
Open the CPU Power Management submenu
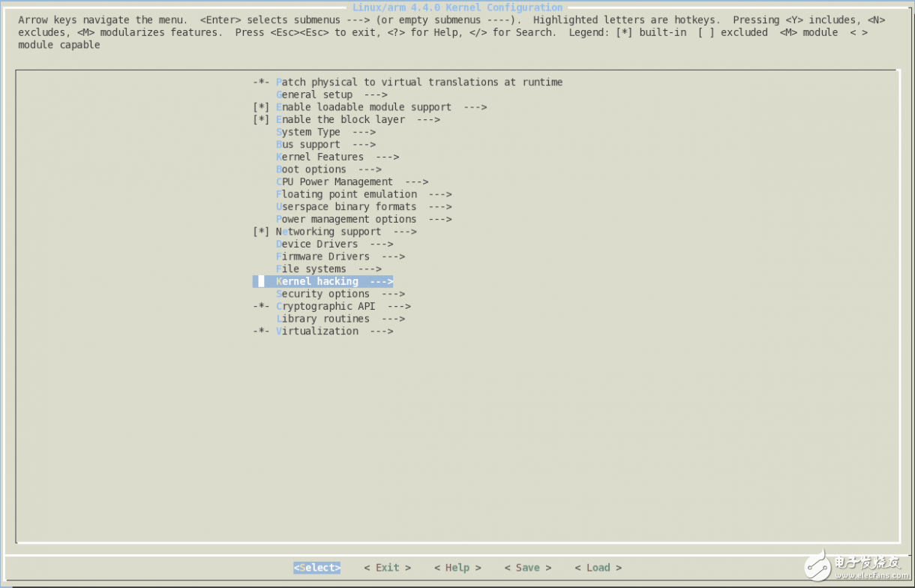[x=334, y=181]
